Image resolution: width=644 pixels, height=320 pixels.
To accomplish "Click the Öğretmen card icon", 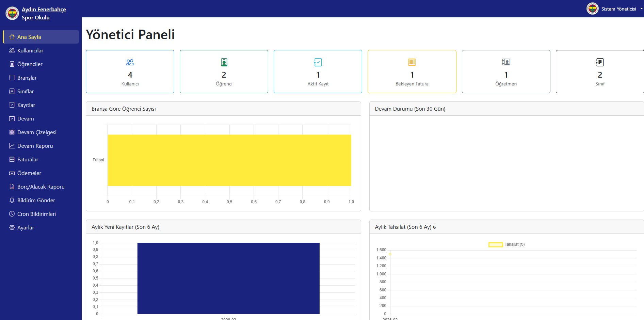I will pyautogui.click(x=506, y=62).
